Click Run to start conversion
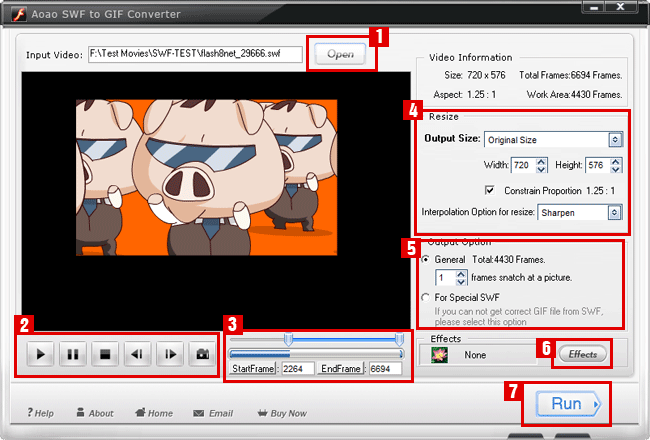The width and height of the screenshot is (650, 440). coord(569,404)
